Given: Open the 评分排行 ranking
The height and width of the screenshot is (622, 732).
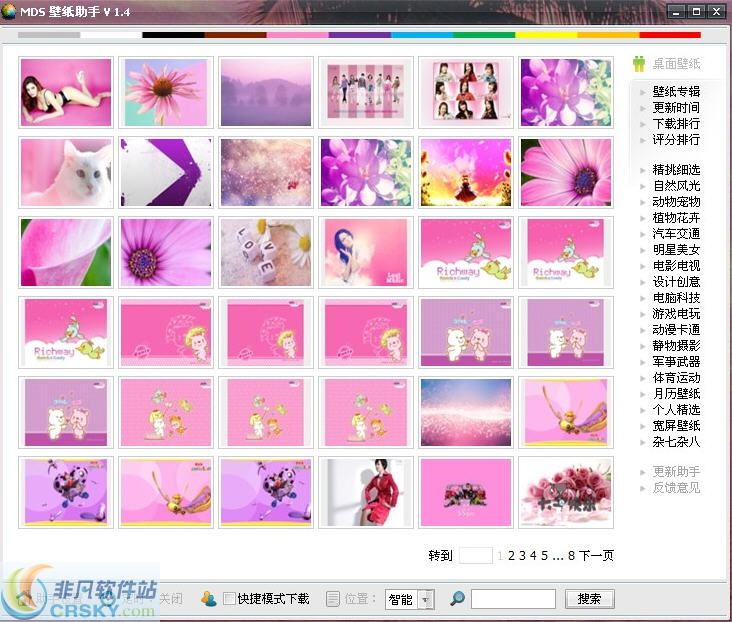Looking at the screenshot, I should tap(676, 139).
